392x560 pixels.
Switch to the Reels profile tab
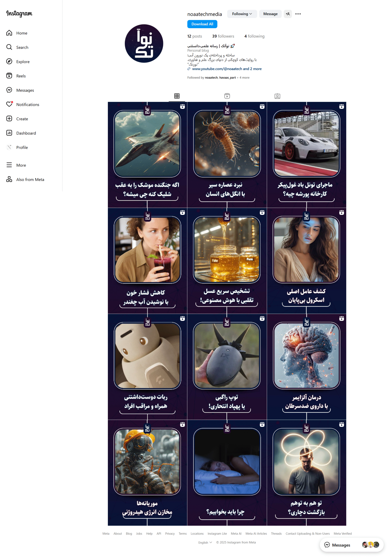[227, 96]
